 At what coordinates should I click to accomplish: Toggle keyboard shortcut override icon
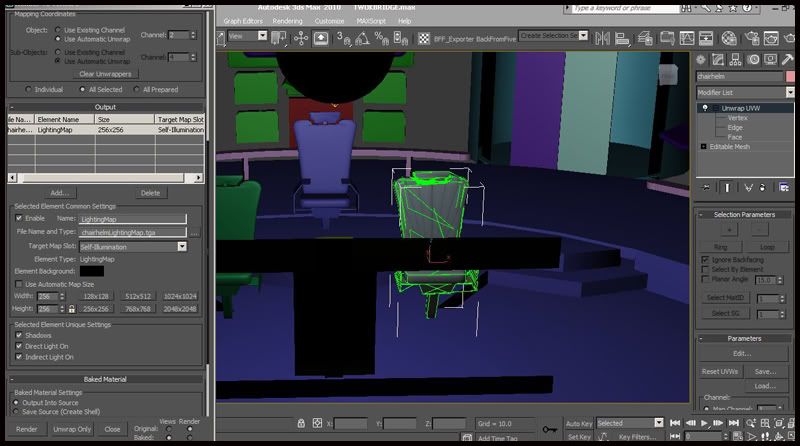point(321,38)
